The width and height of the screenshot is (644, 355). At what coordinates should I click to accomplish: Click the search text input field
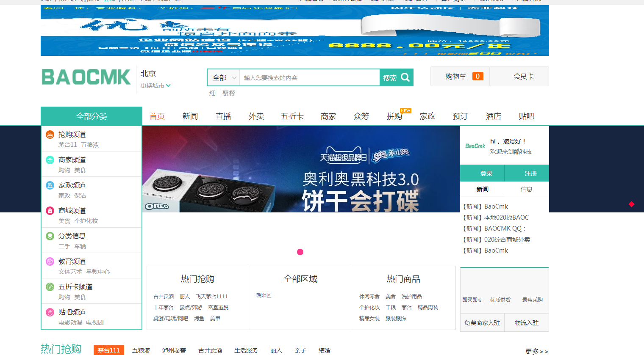point(309,78)
